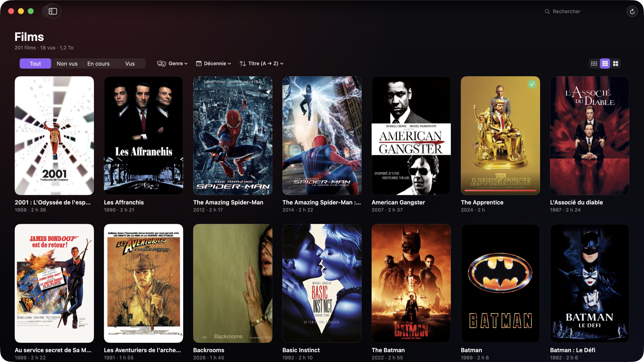Click the search magnifier icon

(547, 12)
